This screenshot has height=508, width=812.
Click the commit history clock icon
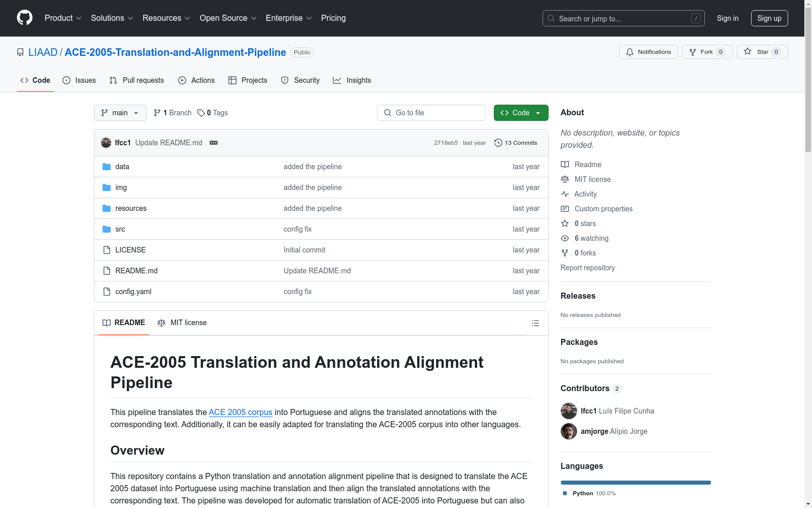point(498,143)
